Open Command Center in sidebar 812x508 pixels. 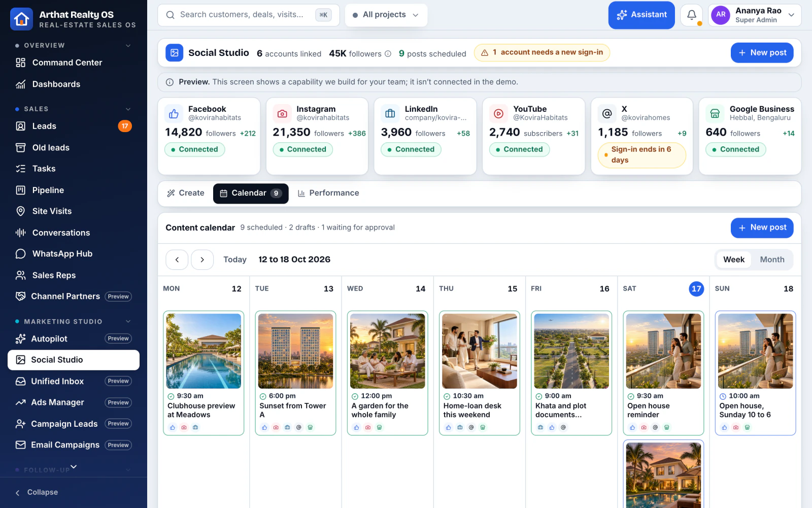[74, 62]
